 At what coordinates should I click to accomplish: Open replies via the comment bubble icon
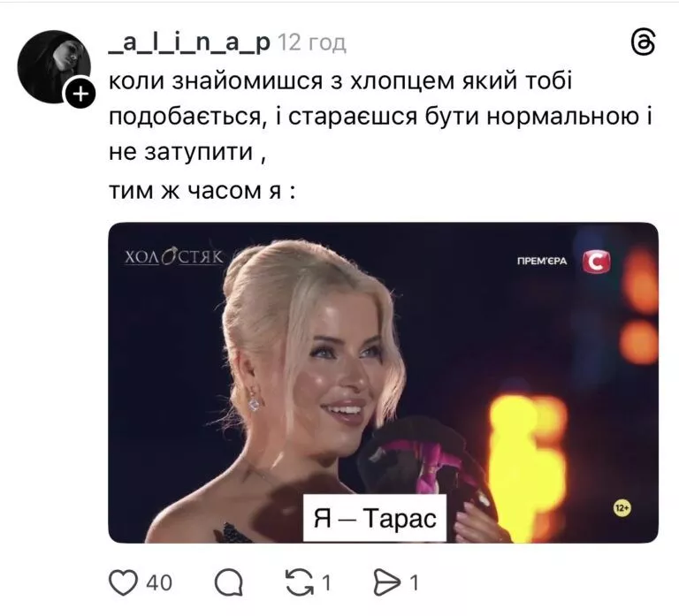(229, 582)
